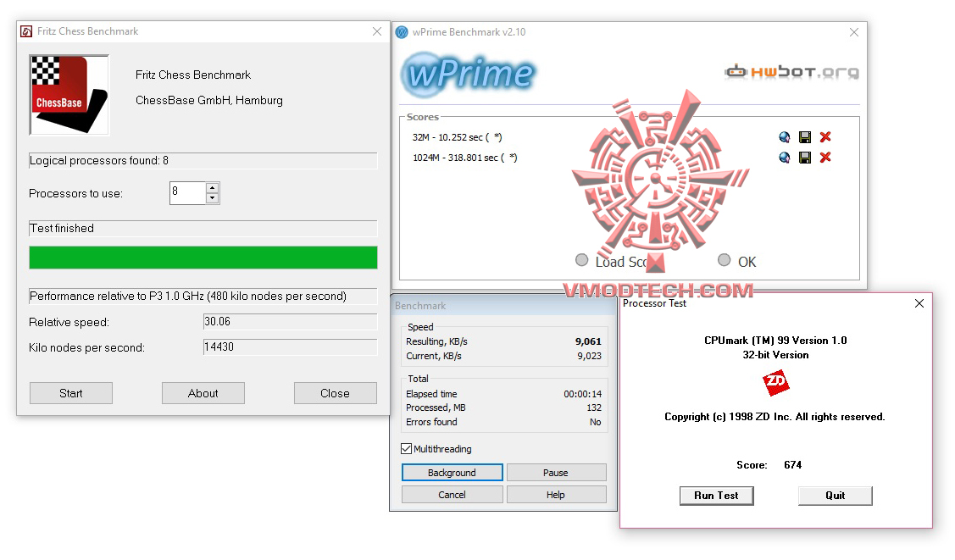Click the Resulting KB/s value 9,061
Image resolution: width=955 pixels, height=560 pixels.
(588, 341)
